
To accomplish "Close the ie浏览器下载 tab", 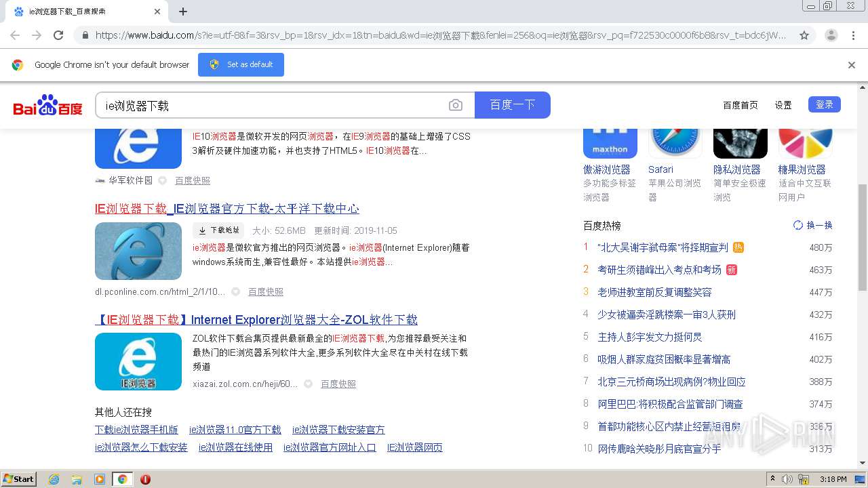I will pyautogui.click(x=157, y=12).
